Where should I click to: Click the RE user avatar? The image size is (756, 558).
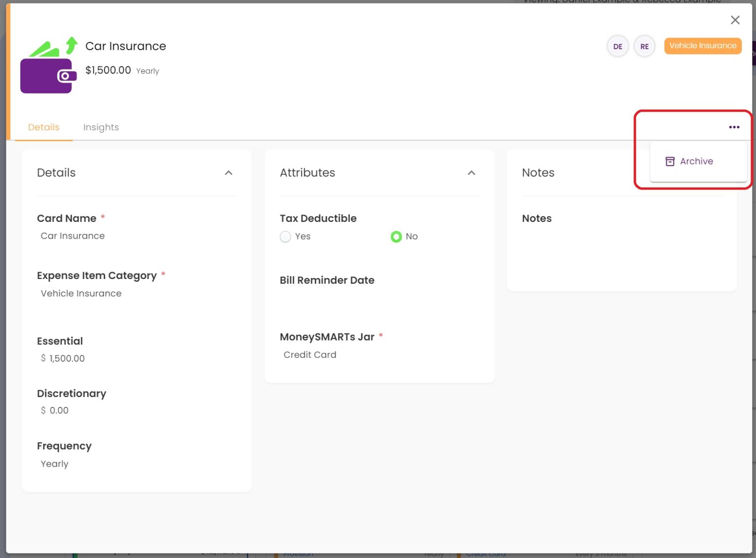coord(644,46)
